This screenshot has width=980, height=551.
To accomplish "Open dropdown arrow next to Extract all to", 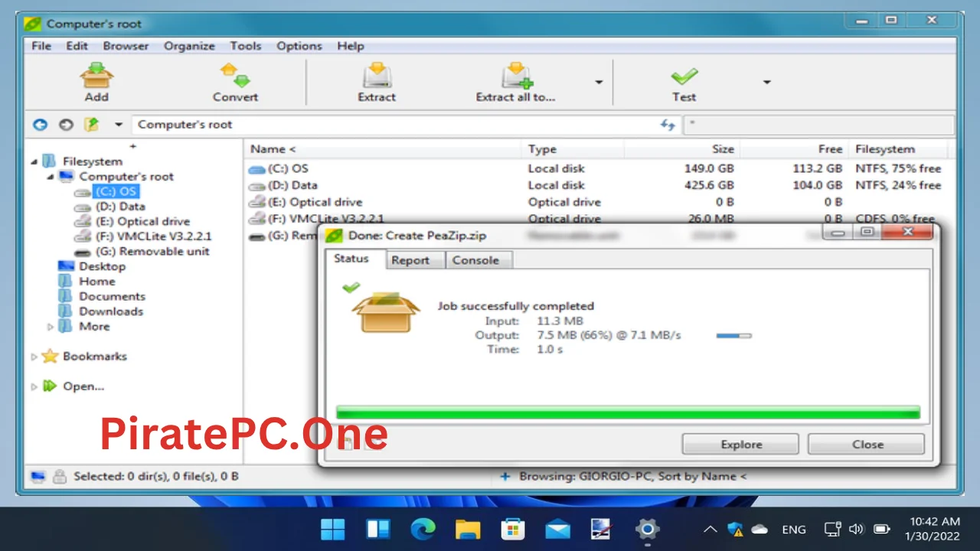I will pos(599,82).
